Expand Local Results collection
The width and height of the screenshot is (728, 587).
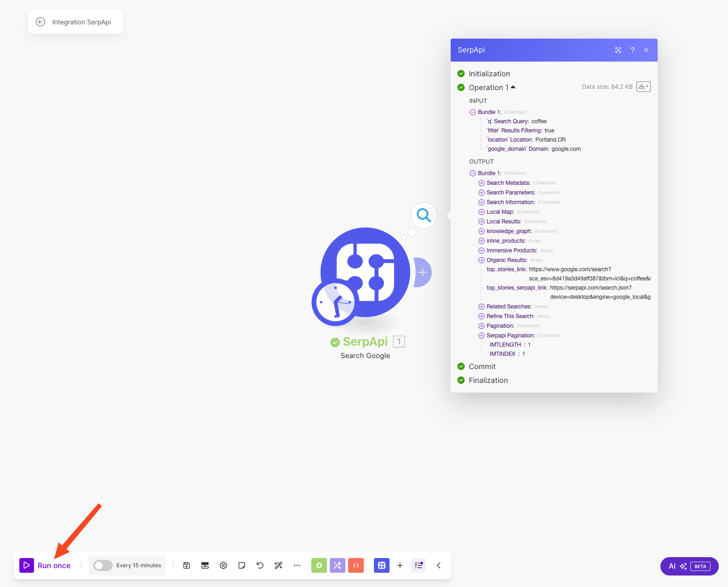(482, 222)
